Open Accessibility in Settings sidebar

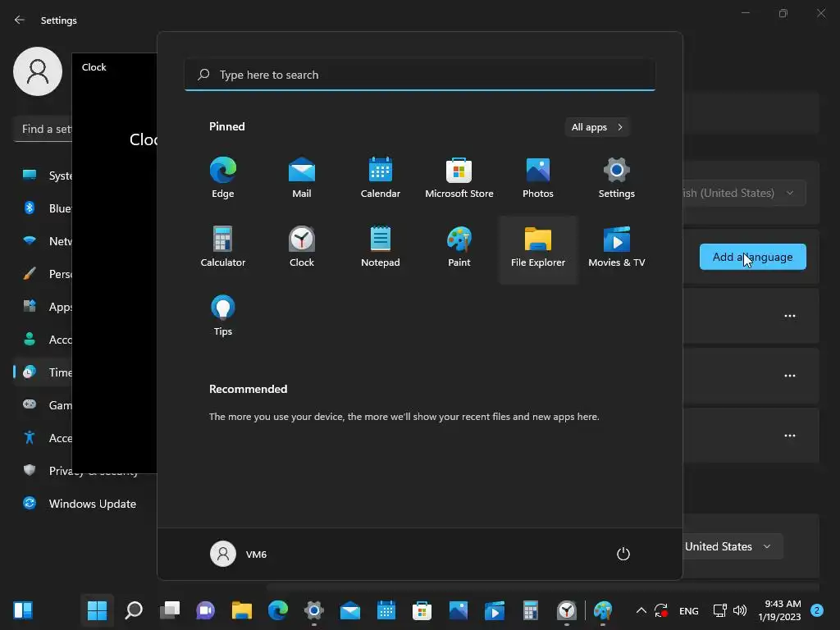[x=43, y=438]
